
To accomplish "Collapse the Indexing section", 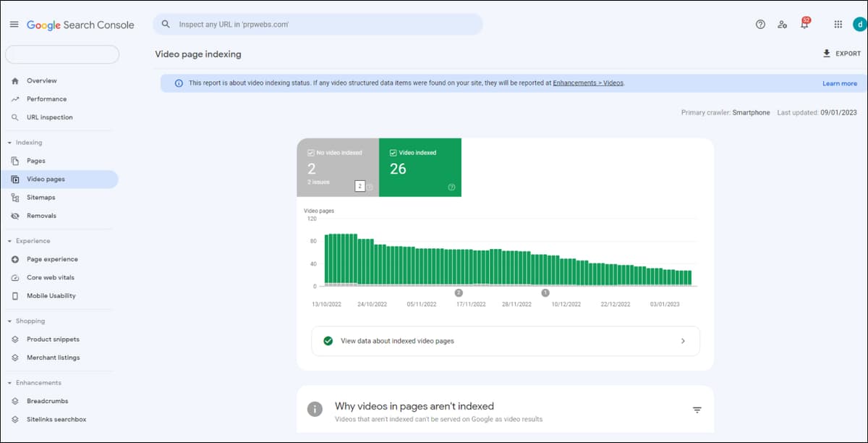I will pyautogui.click(x=9, y=143).
